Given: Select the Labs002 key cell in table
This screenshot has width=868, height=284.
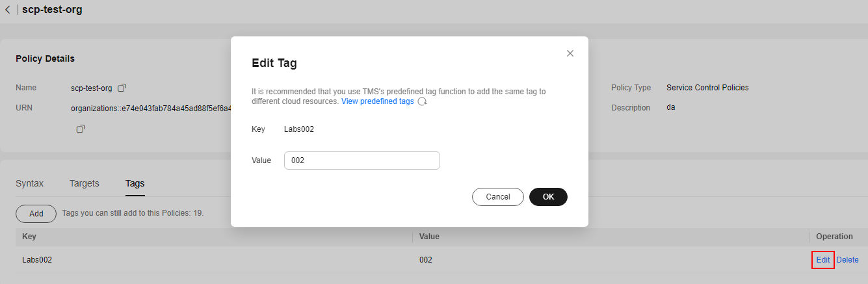Looking at the screenshot, I should (x=37, y=260).
